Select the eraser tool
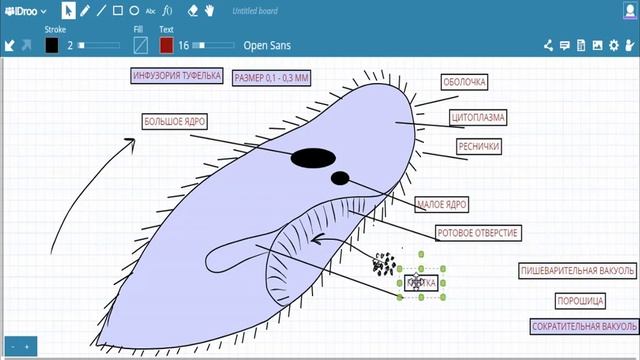The image size is (640, 360). pos(193,11)
